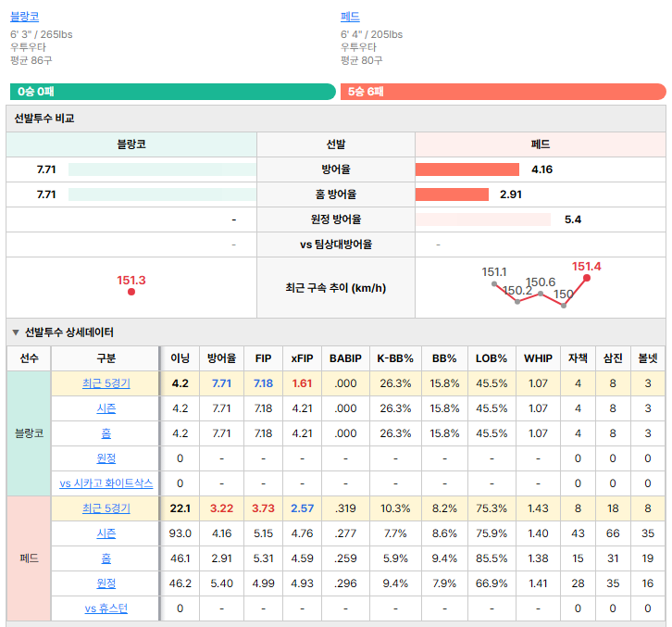Click the red 1.61 xFIP value
Screen dimensions: 672x627
(302, 383)
